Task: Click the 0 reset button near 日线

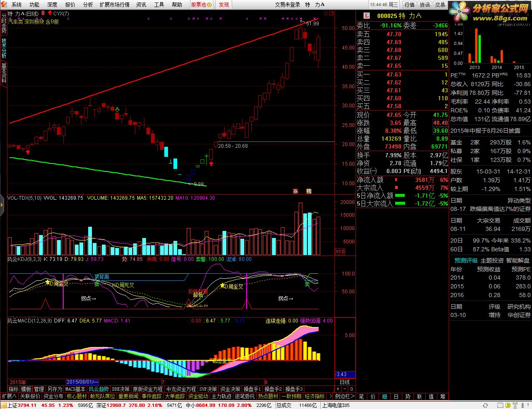Action: click(352, 389)
